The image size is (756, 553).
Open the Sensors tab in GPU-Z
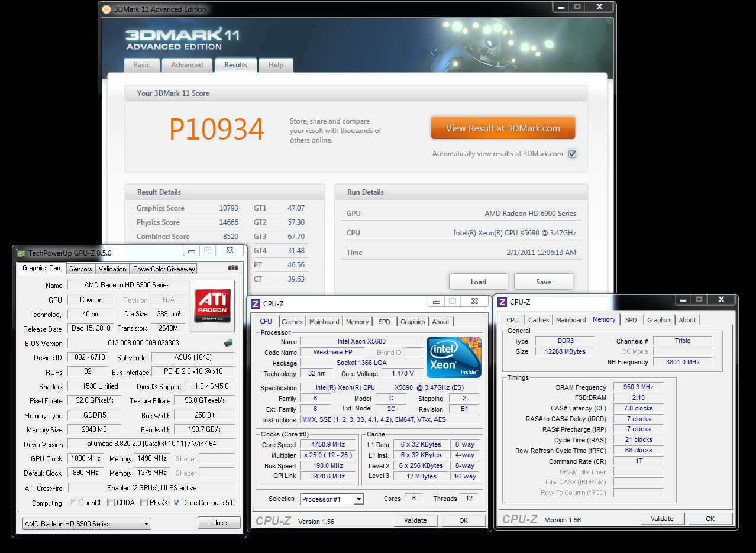tap(80, 269)
